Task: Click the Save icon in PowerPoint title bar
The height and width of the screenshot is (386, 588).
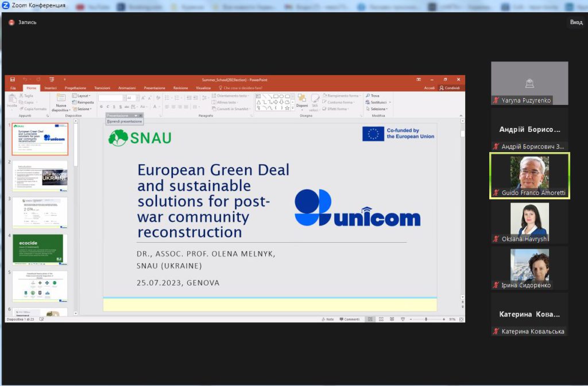Action: point(13,80)
